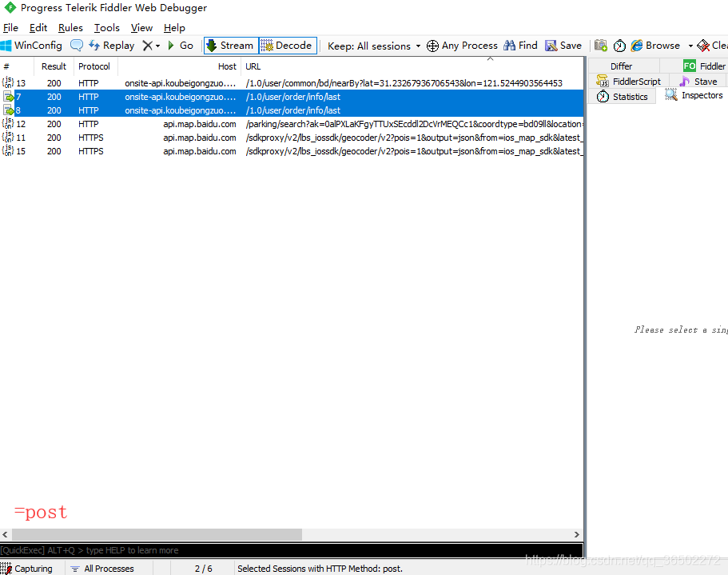Select session 15 geocoder row

coord(292,151)
